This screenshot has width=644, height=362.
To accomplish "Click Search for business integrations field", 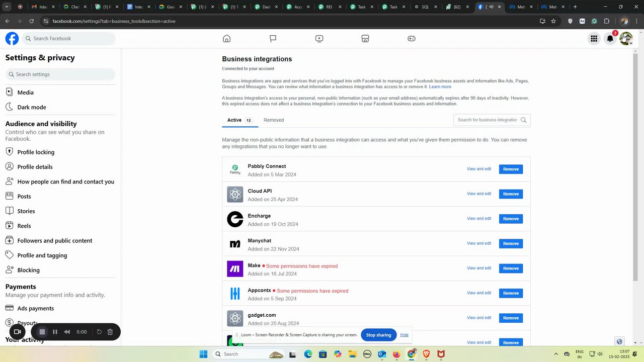I will point(492,120).
